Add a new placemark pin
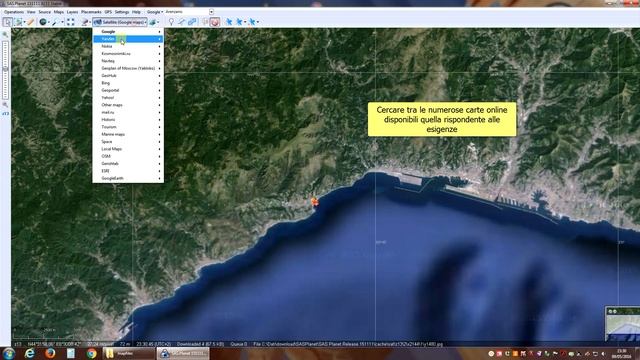The width and height of the screenshot is (640, 360). 171,22
